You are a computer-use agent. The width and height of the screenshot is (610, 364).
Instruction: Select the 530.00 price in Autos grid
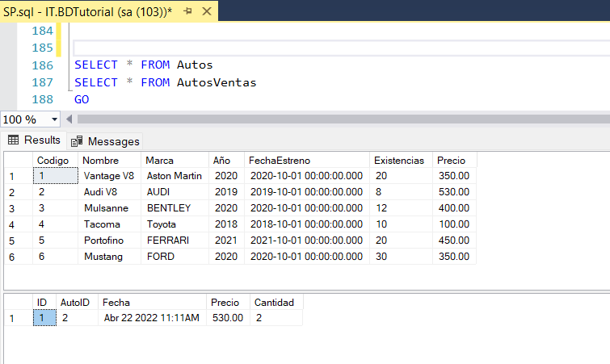(454, 192)
